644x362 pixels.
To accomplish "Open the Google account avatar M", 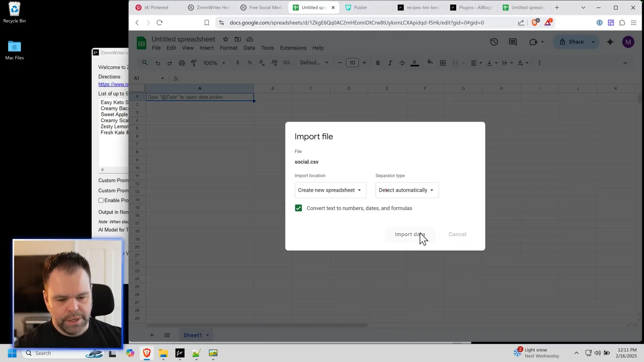I will pyautogui.click(x=628, y=42).
